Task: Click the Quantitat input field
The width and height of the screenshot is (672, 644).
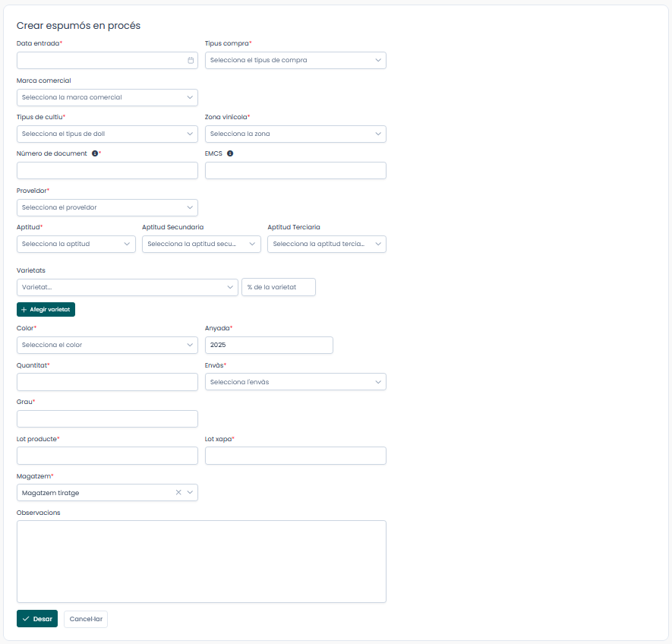Action: 107,382
